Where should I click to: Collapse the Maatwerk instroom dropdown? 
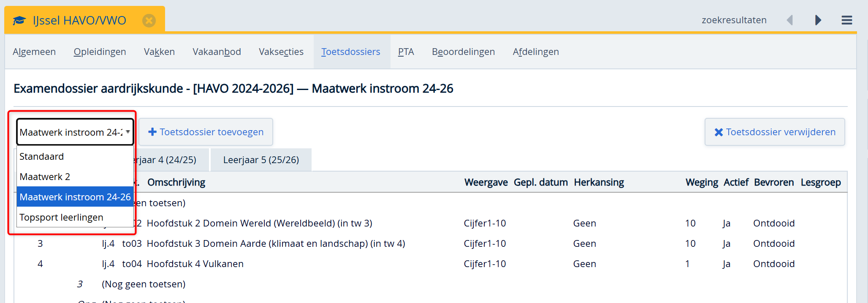click(x=75, y=132)
